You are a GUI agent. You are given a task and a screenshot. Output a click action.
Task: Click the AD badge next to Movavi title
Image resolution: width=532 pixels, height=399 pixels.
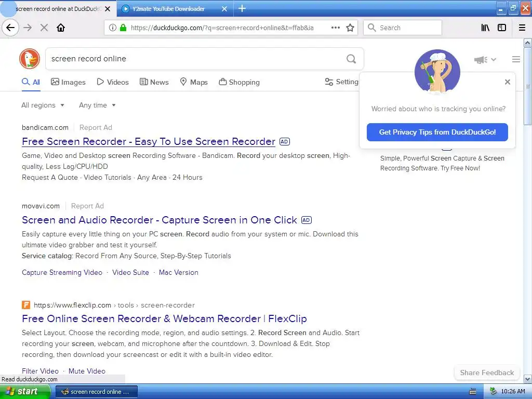306,220
